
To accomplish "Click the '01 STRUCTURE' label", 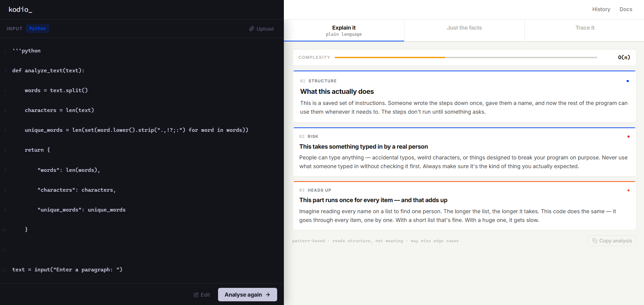I will click(318, 81).
